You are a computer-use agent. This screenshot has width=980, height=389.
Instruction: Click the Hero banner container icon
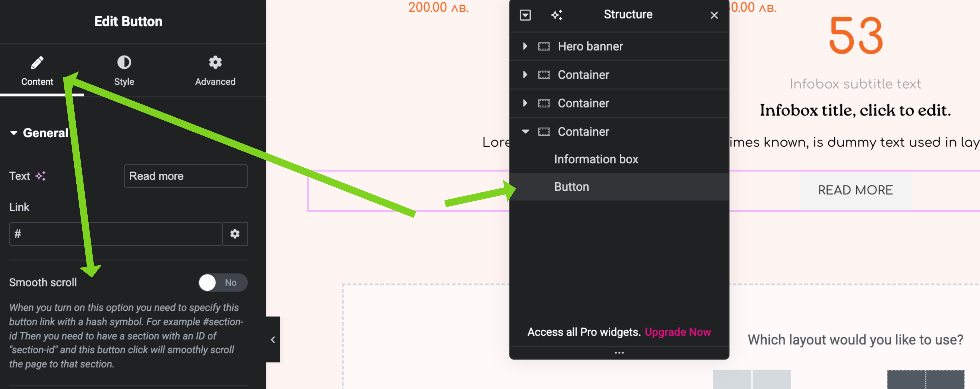tap(544, 46)
